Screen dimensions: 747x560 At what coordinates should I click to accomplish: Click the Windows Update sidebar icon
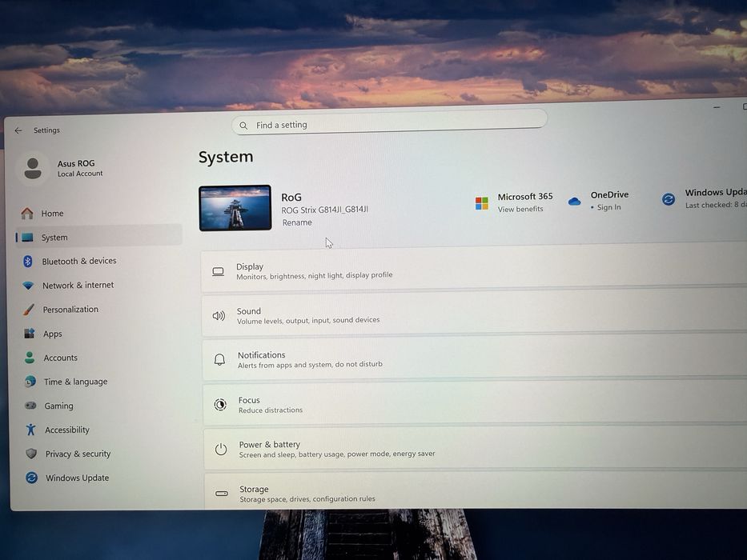point(32,478)
